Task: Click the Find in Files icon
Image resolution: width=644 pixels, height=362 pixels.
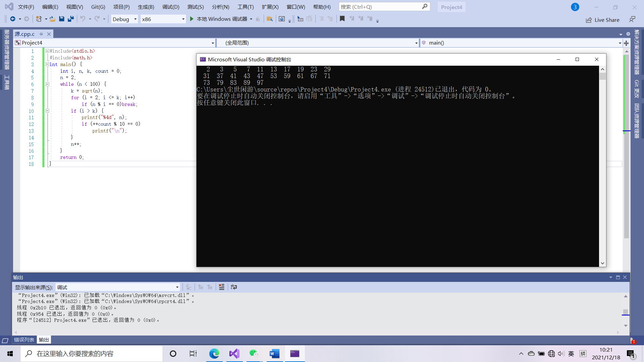Action: click(269, 19)
